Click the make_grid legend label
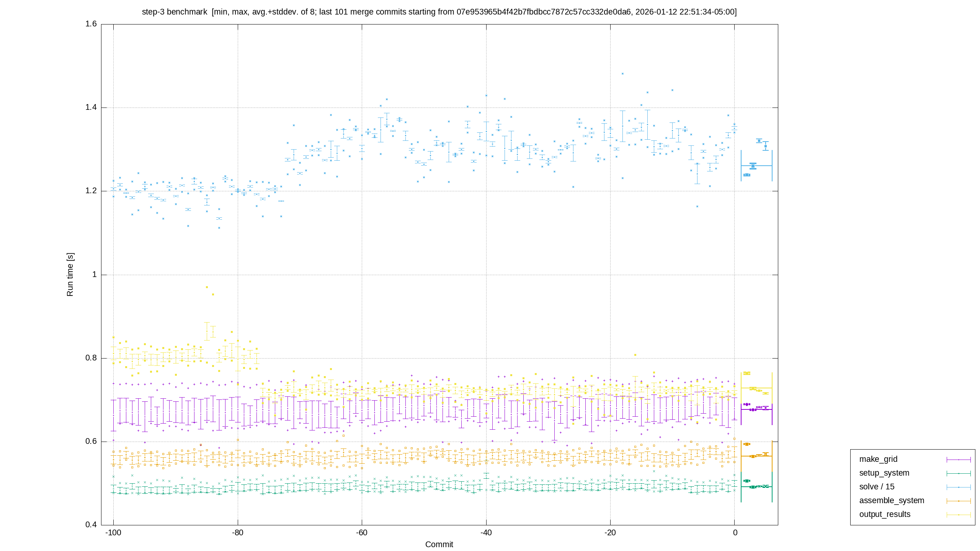The height and width of the screenshot is (551, 980). pos(878,459)
